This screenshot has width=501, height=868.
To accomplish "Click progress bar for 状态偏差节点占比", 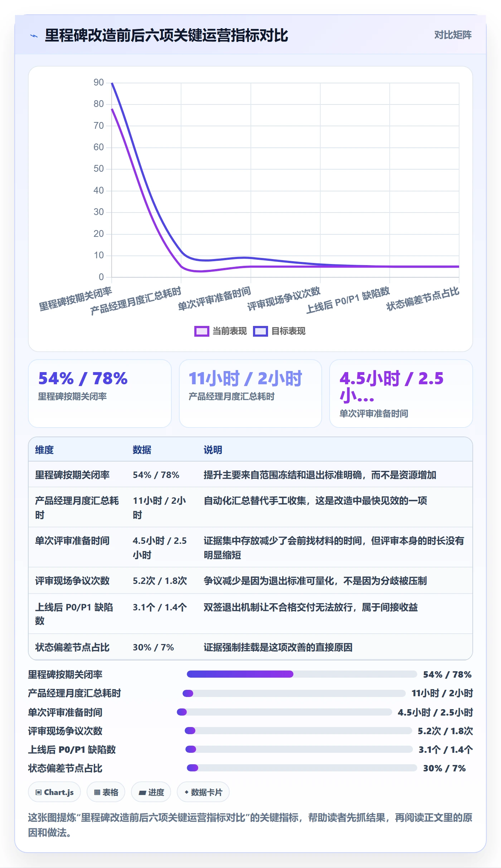I will click(302, 768).
